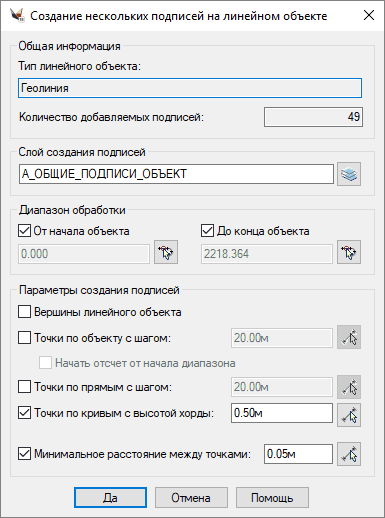
Task: Open the layer selection icon button
Action: point(349,174)
